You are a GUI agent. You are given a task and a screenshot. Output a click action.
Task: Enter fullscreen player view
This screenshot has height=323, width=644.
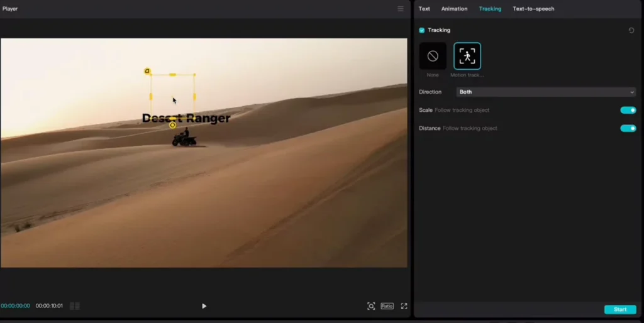[x=404, y=306]
